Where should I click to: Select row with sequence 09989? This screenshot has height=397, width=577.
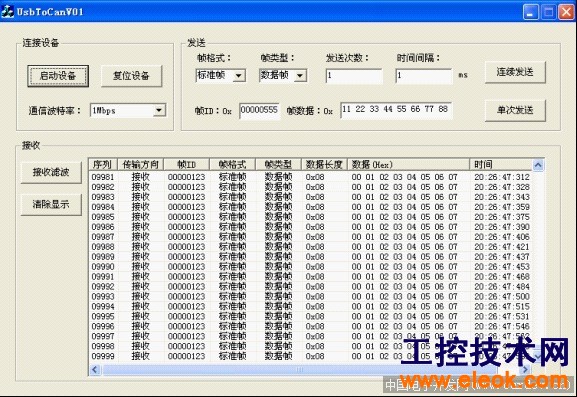311,256
